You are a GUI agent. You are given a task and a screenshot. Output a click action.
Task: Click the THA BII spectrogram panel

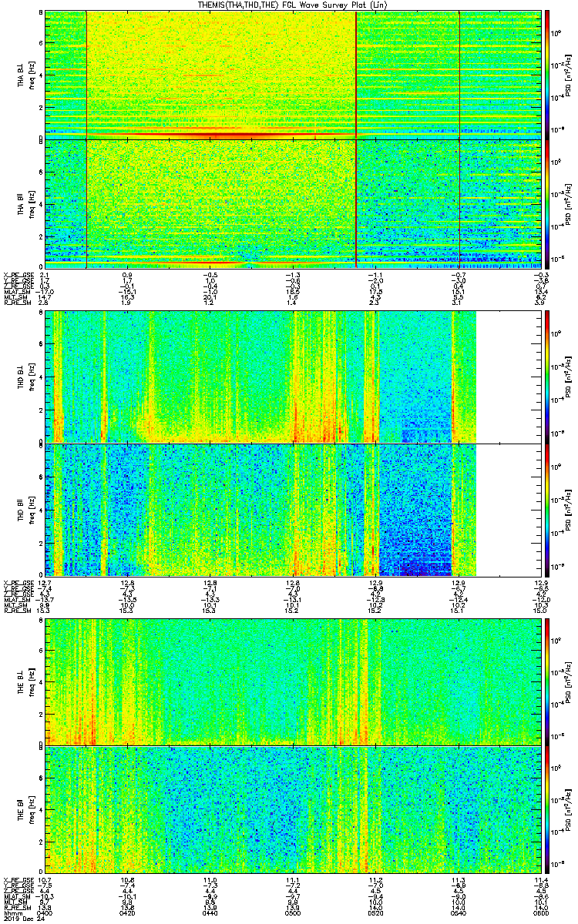click(293, 203)
